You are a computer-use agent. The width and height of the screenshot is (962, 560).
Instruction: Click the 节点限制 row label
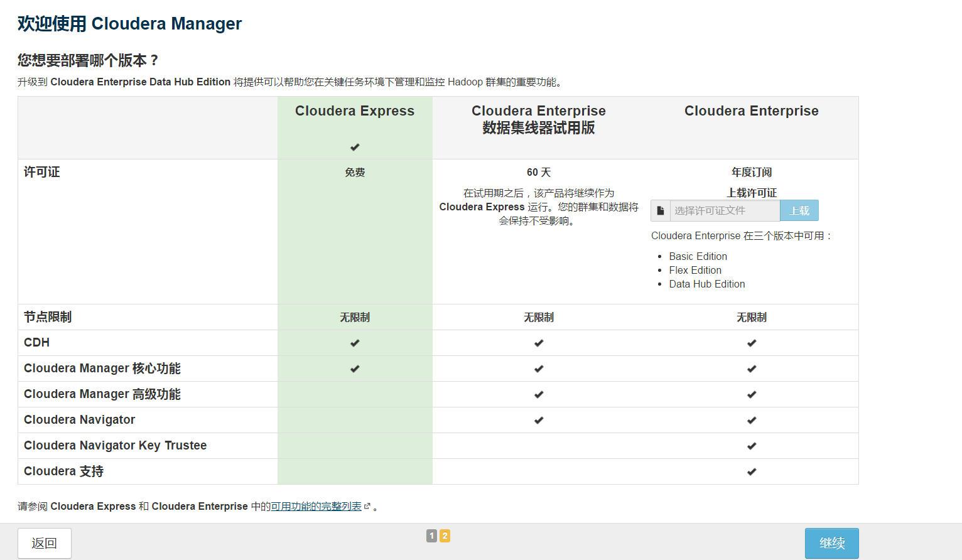click(x=48, y=317)
